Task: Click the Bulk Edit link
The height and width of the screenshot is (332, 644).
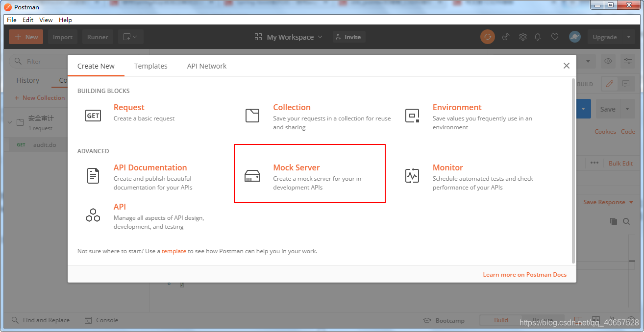Action: click(x=621, y=163)
